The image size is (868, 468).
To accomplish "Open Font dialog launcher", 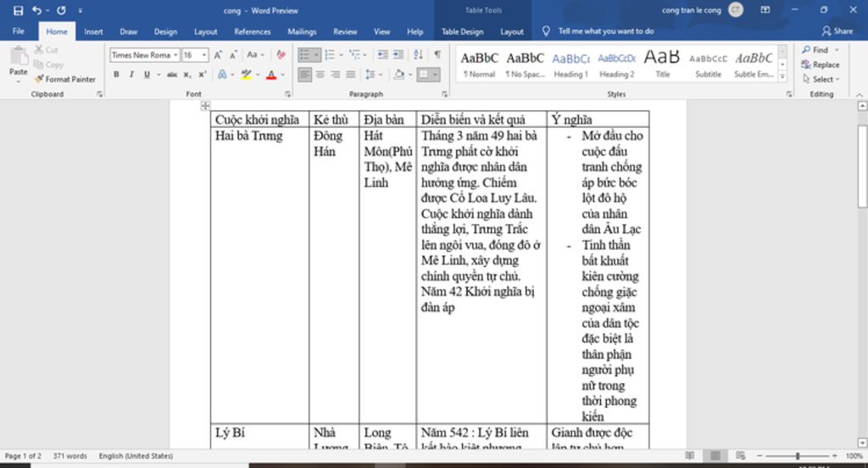I will point(287,94).
